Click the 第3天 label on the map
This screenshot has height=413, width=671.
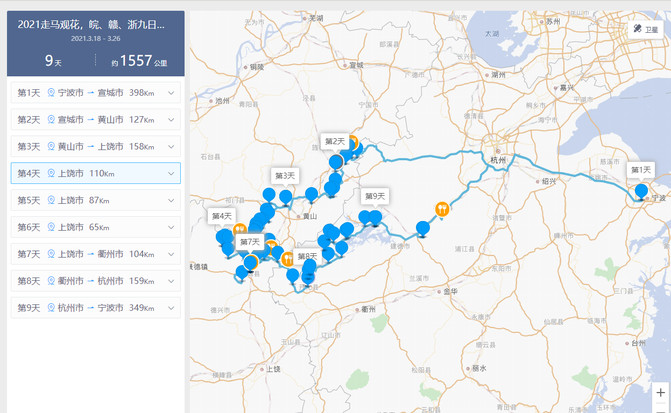click(285, 176)
